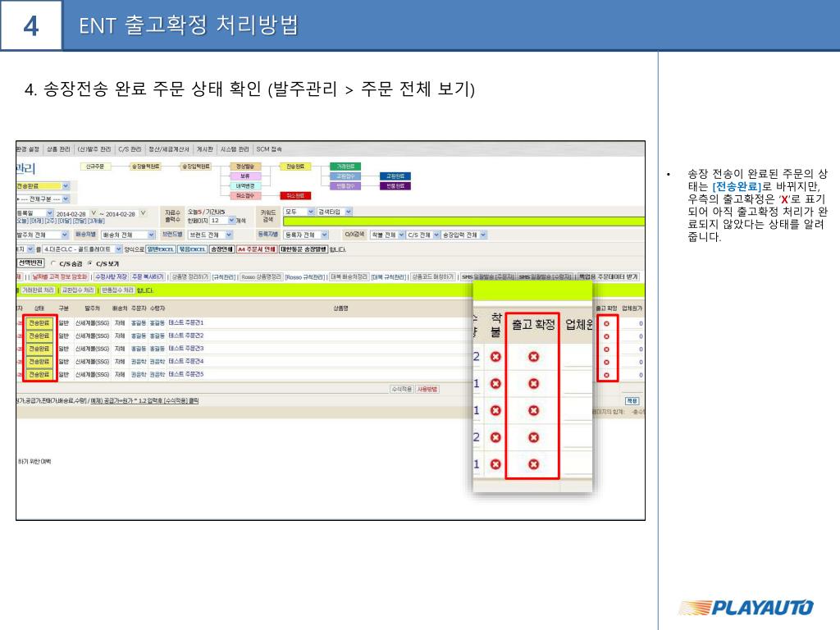This screenshot has height=630, width=840.
Task: Click the 반품접수 처리 button
Action: [x=118, y=290]
